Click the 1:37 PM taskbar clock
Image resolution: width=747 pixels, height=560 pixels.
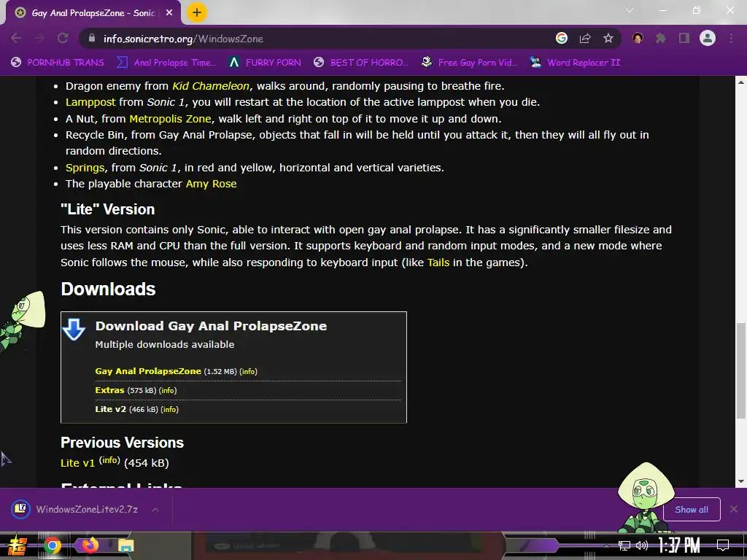point(679,545)
